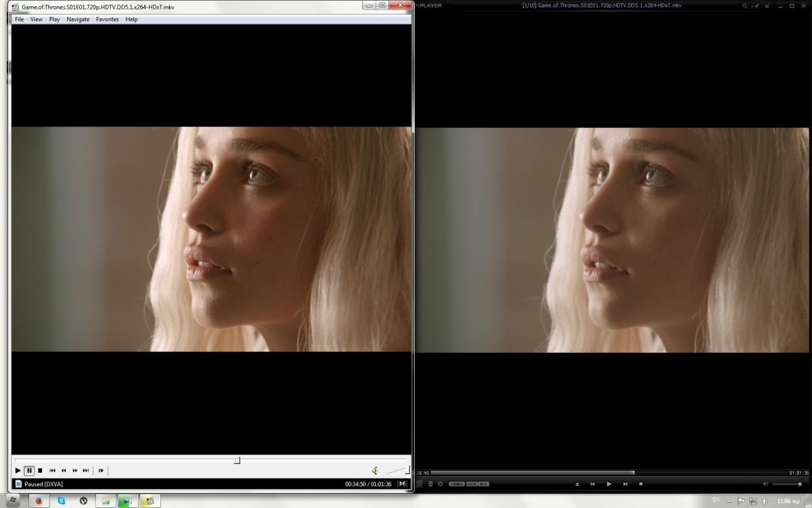Open the Favorites menu
The height and width of the screenshot is (508, 812).
click(108, 19)
